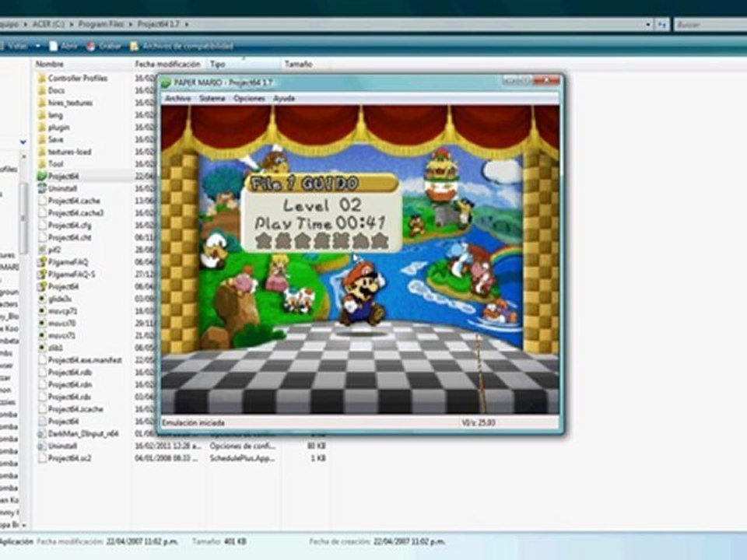The height and width of the screenshot is (560, 747).
Task: Select the Project64.rdb file name
Action: click(69, 373)
